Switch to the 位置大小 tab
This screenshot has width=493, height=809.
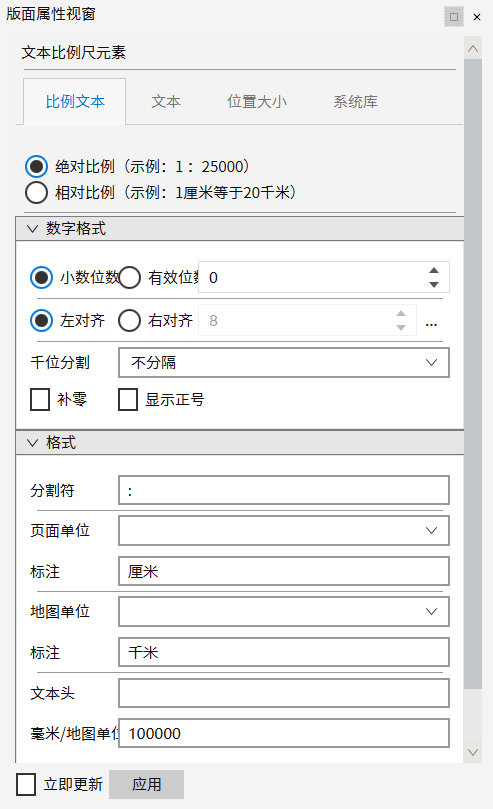click(257, 102)
